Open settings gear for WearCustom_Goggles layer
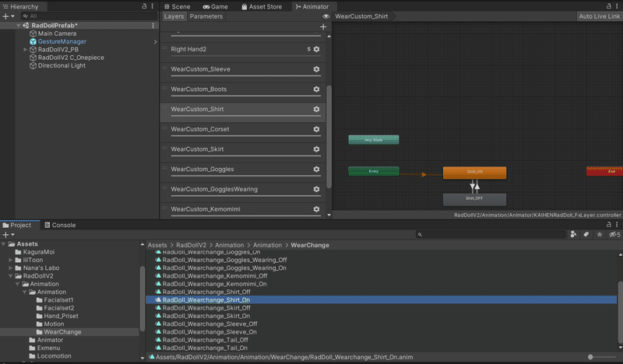Screen dimensions: 623x364 click(316, 169)
